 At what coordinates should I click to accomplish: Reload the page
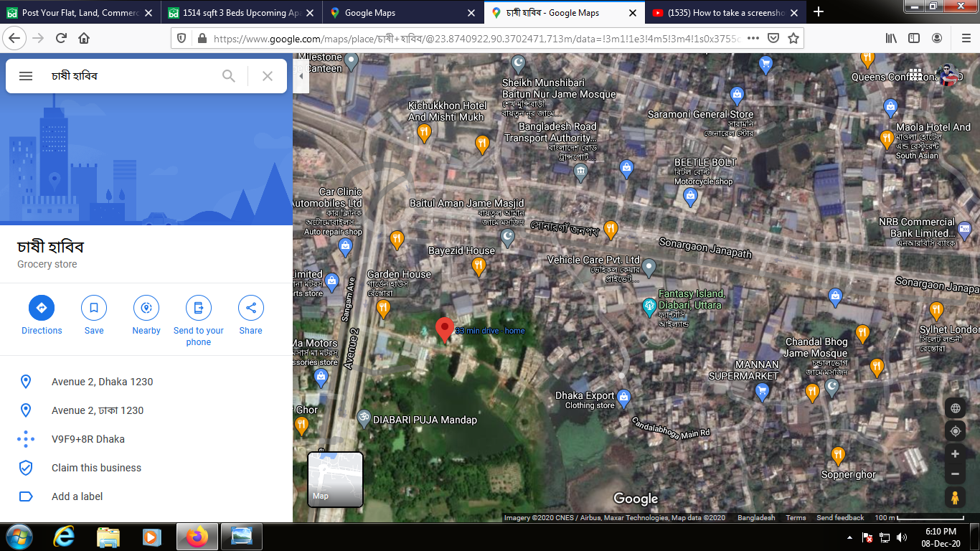click(61, 38)
